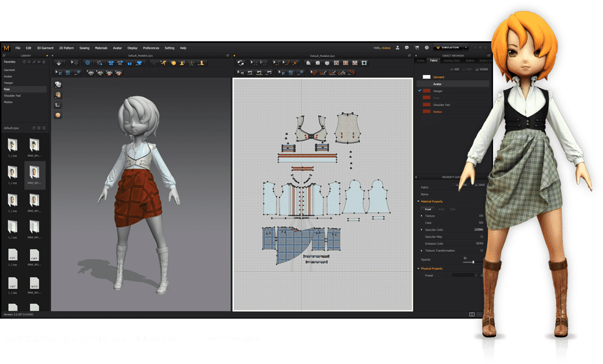Expand the Specular Color property

click(422, 230)
